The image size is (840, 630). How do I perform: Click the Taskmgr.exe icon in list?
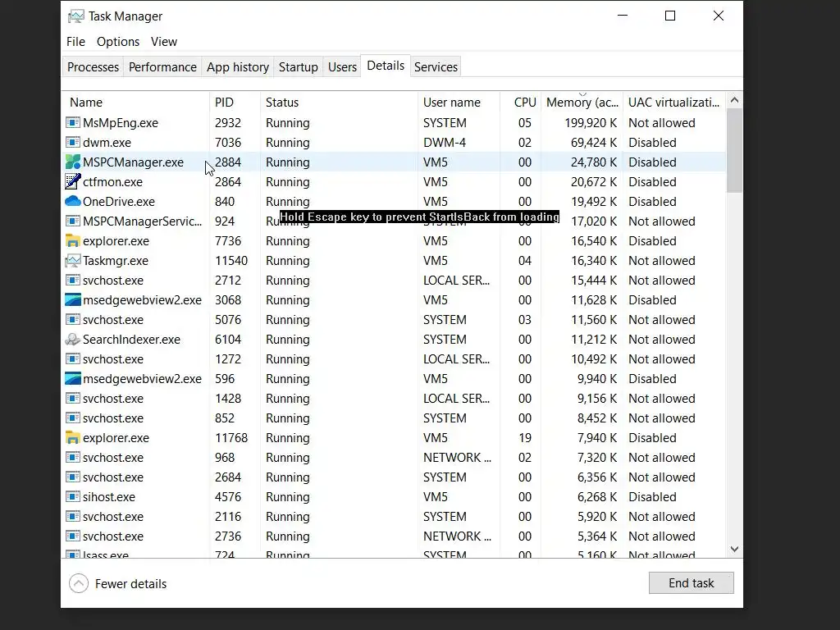pyautogui.click(x=72, y=261)
